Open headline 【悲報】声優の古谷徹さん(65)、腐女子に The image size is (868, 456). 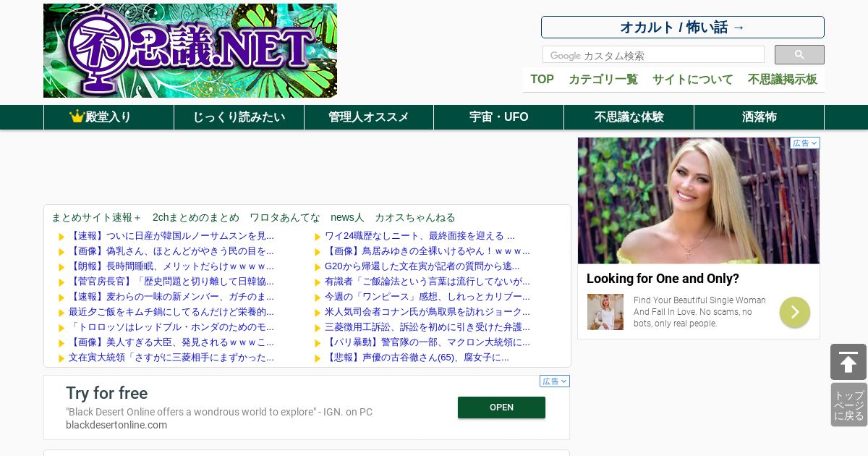point(417,358)
